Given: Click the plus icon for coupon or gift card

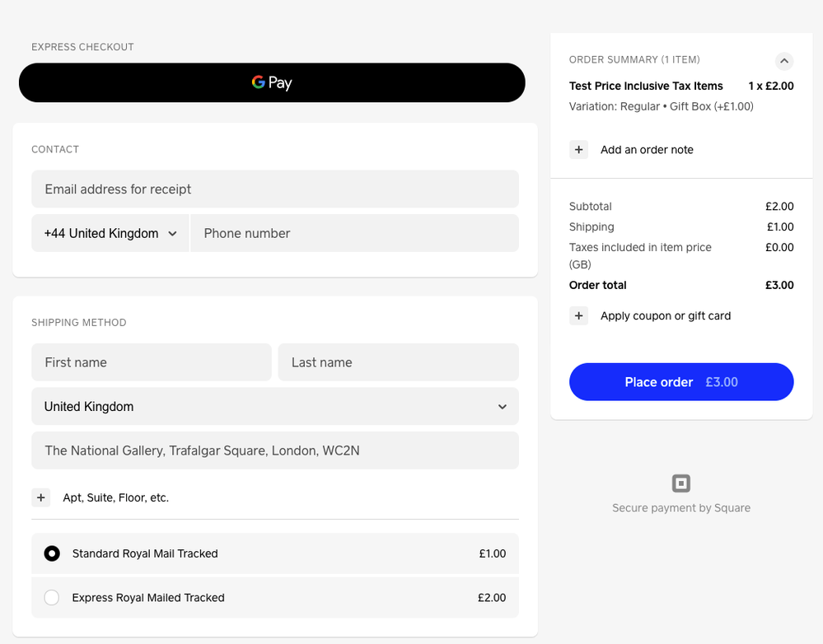Looking at the screenshot, I should click(x=578, y=316).
